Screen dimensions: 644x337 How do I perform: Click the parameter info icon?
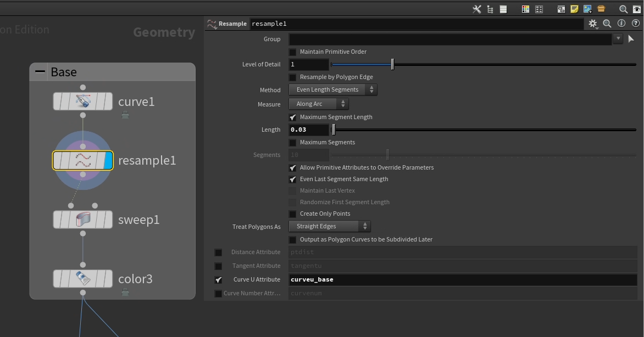coord(621,24)
